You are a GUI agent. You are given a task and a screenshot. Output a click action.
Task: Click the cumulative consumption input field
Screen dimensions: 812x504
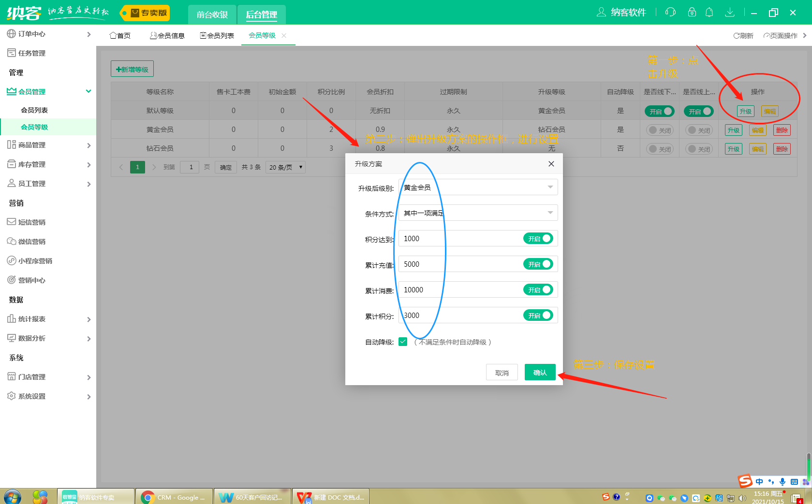click(459, 290)
